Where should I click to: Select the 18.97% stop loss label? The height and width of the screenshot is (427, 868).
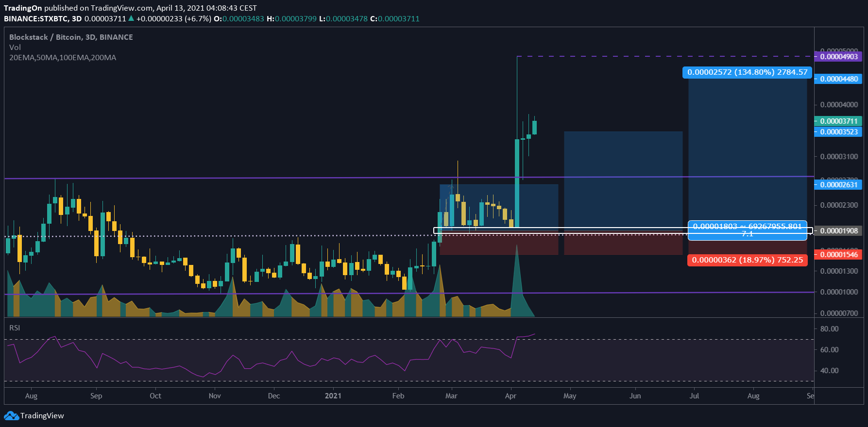pyautogui.click(x=748, y=260)
